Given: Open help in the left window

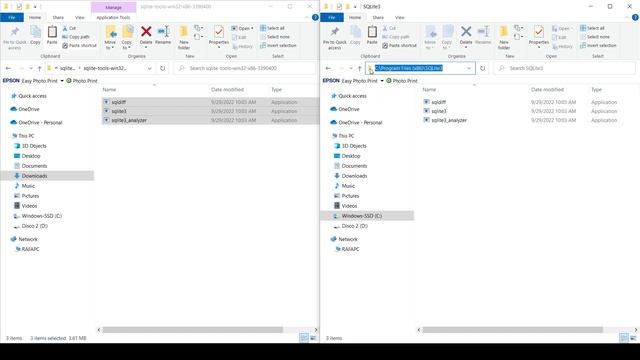Looking at the screenshot, I should (315, 18).
